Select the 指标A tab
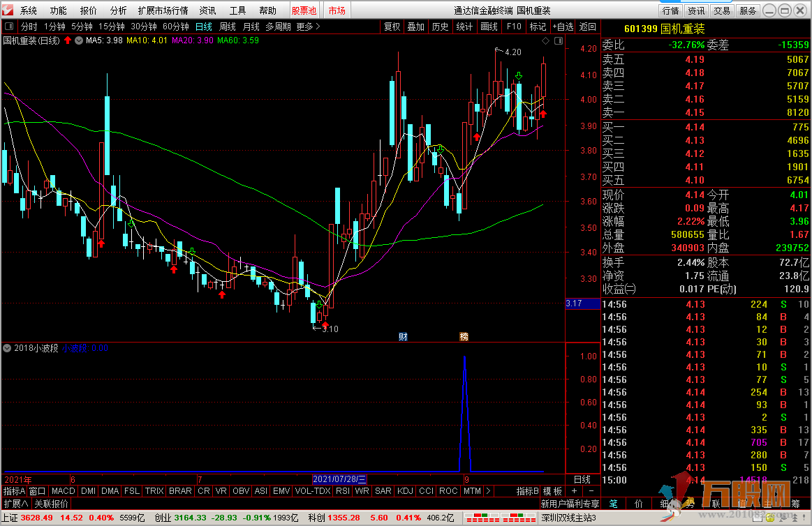The height and width of the screenshot is (526, 812). 14,491
